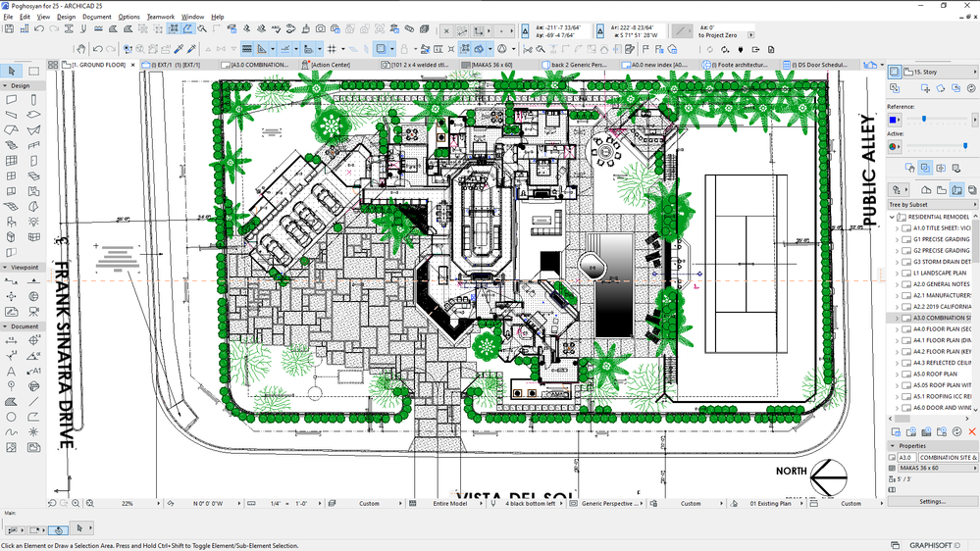
Task: Collapse the Design toolbox section
Action: click(x=5, y=85)
